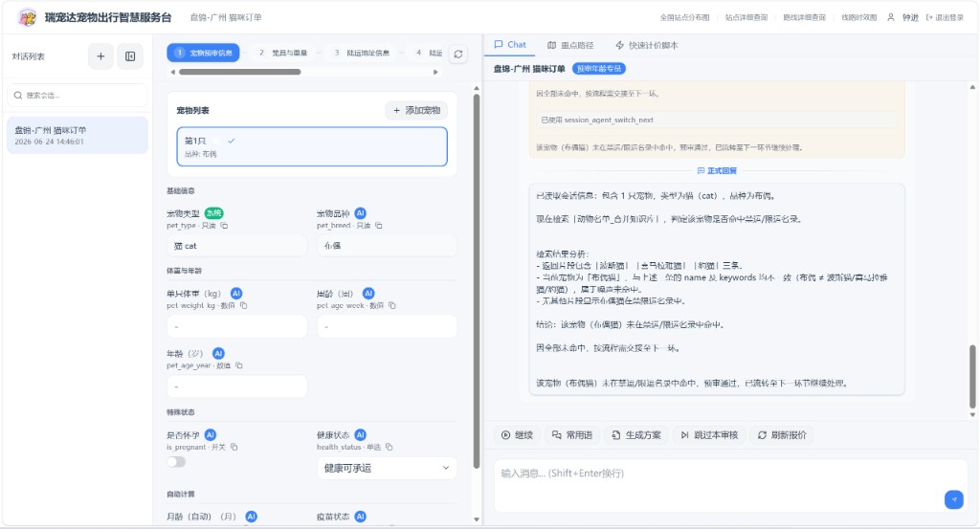
Task: Copy the pet_breed field key
Action: 379,226
